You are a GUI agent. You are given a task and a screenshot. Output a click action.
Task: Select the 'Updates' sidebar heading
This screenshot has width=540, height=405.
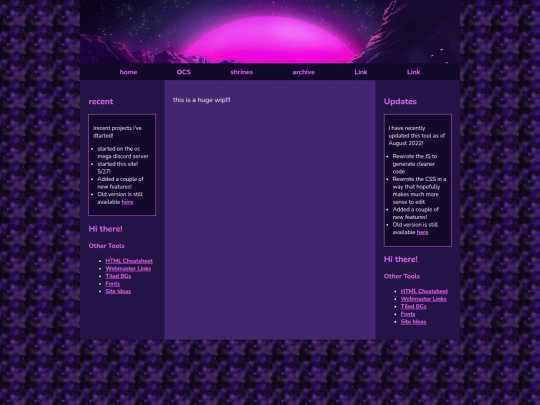click(400, 102)
